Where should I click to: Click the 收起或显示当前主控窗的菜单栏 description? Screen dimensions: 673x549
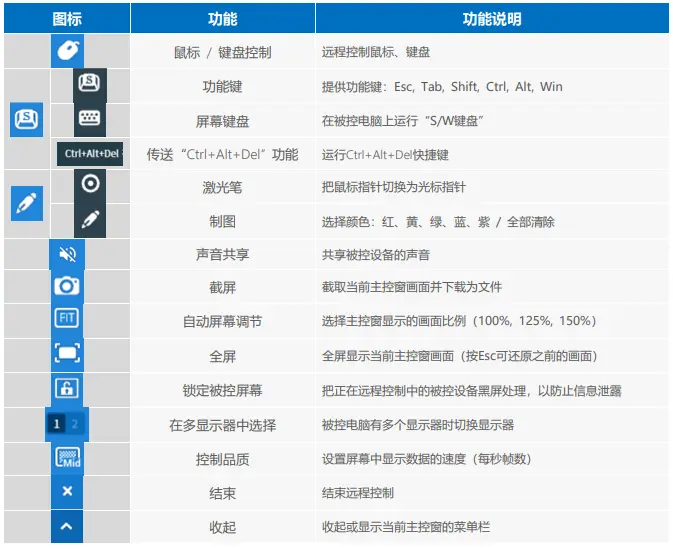(406, 527)
